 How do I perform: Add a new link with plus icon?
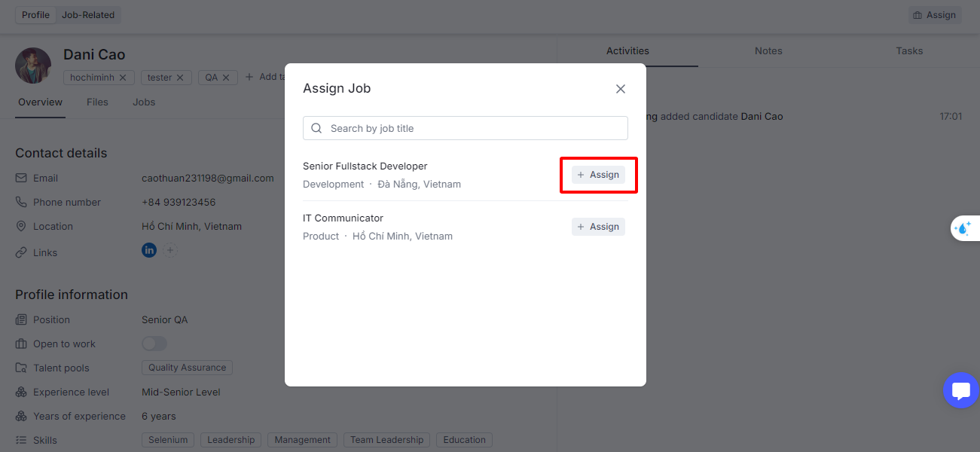click(x=171, y=250)
